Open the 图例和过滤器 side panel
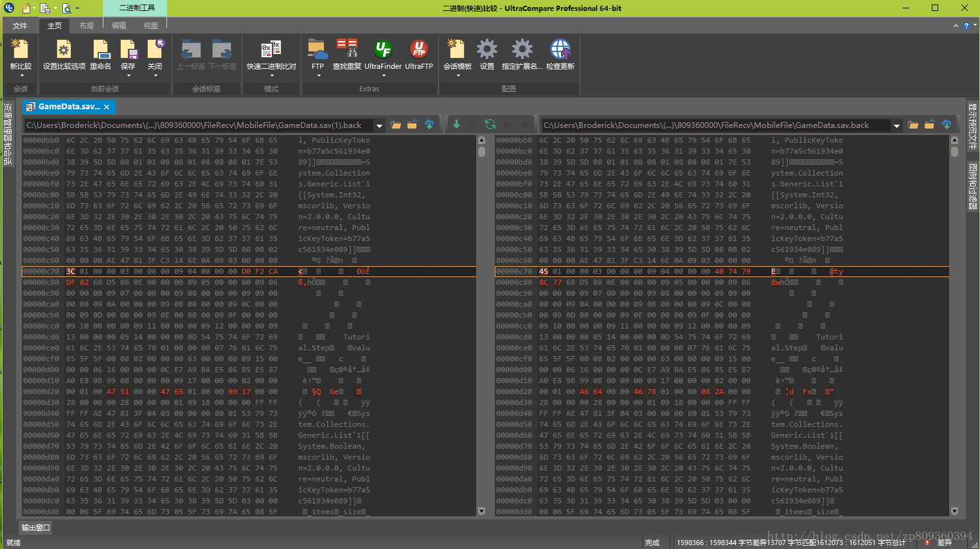The image size is (980, 549). (x=972, y=186)
